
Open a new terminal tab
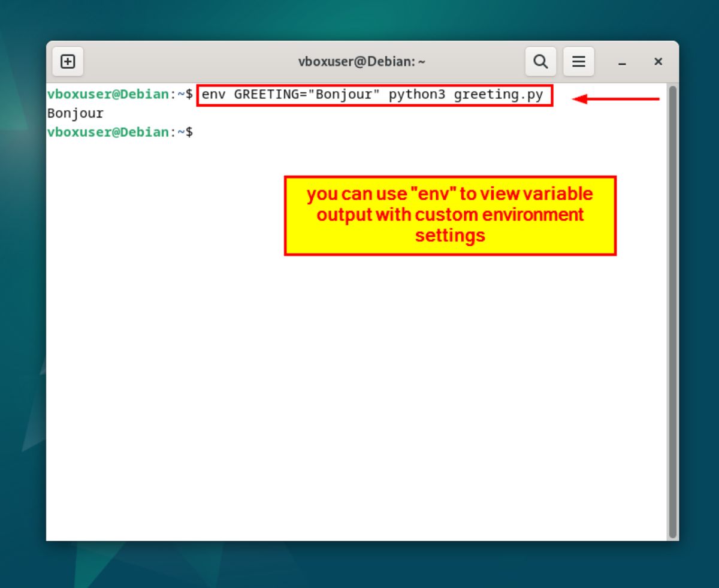pos(68,62)
